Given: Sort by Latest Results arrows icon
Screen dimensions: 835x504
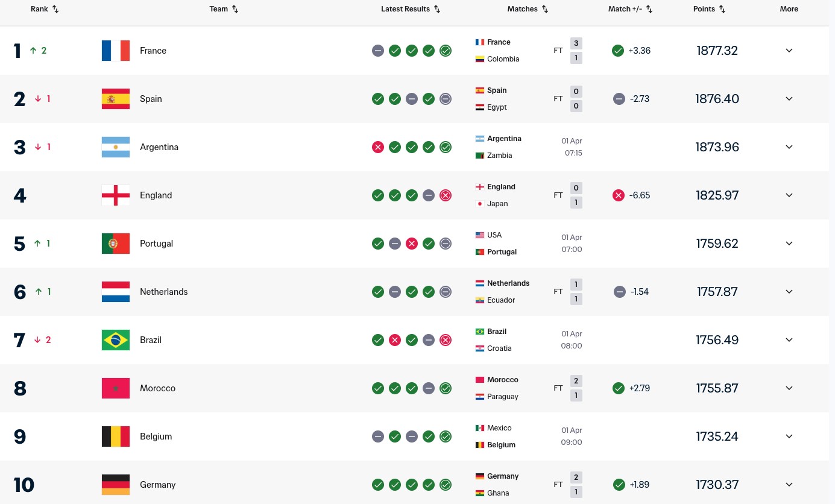Looking at the screenshot, I should [x=437, y=9].
